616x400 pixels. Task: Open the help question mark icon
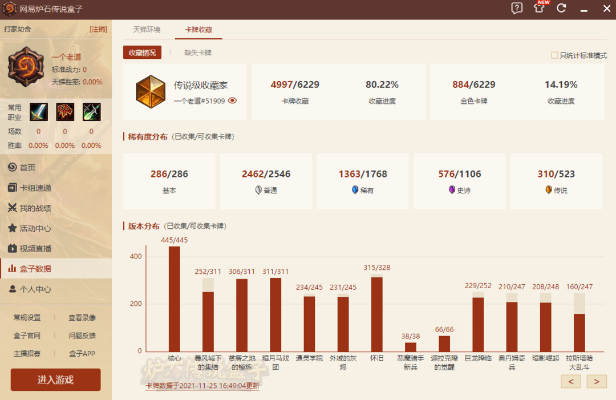tap(516, 8)
